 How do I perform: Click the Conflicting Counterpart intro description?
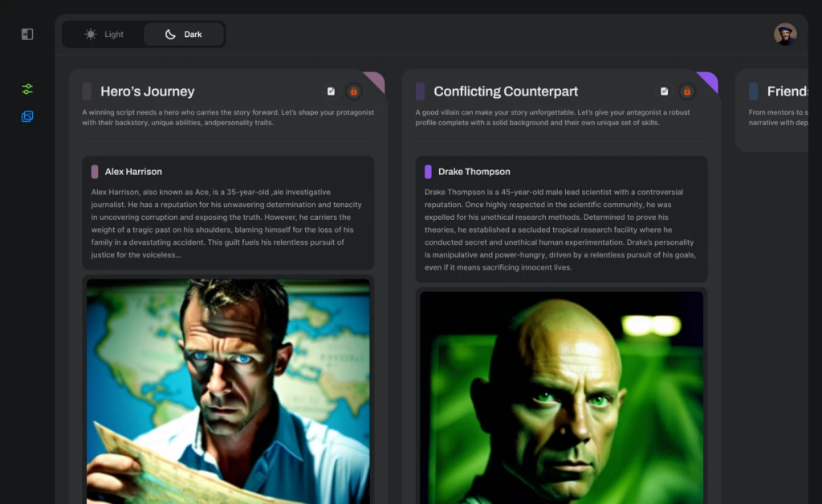552,117
